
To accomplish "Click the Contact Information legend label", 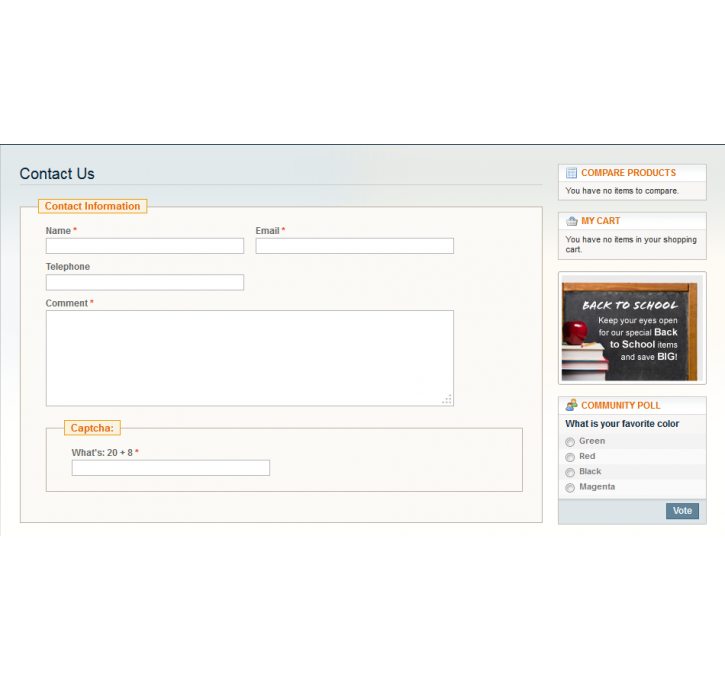I will 92,206.
